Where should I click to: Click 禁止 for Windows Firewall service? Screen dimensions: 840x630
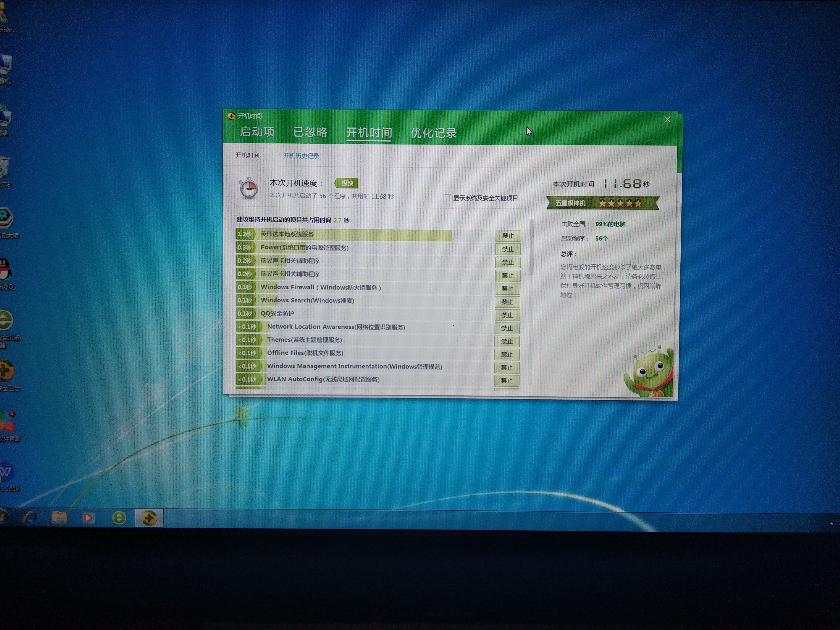point(507,289)
